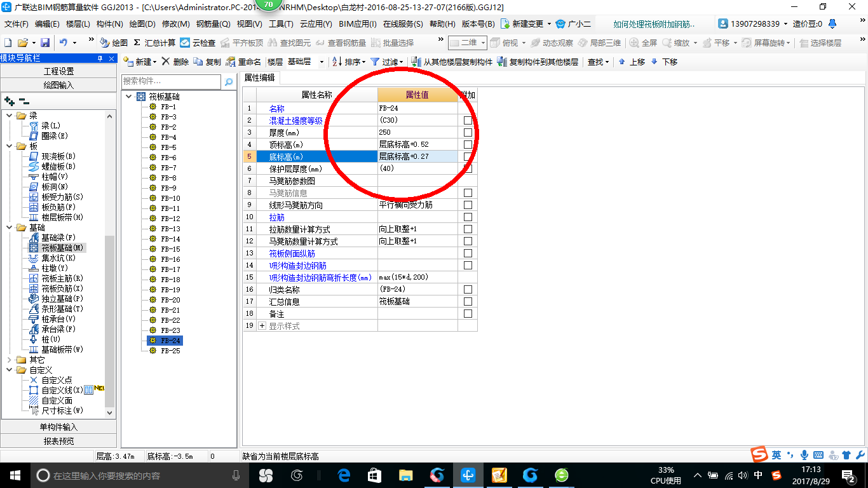Open 新建 dropdown in component toolbar

(140, 62)
